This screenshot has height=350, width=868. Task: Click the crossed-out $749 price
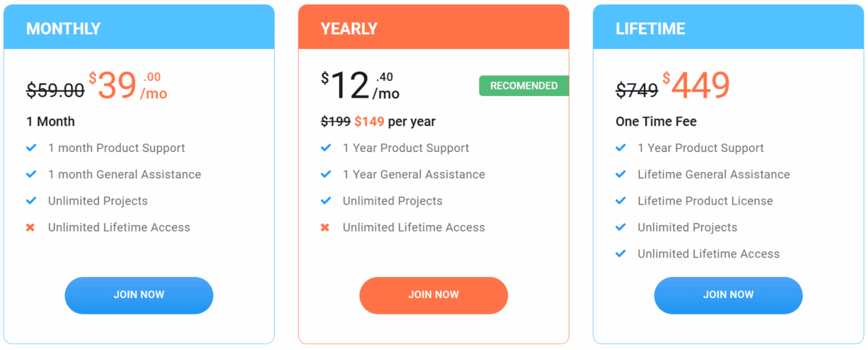(637, 90)
